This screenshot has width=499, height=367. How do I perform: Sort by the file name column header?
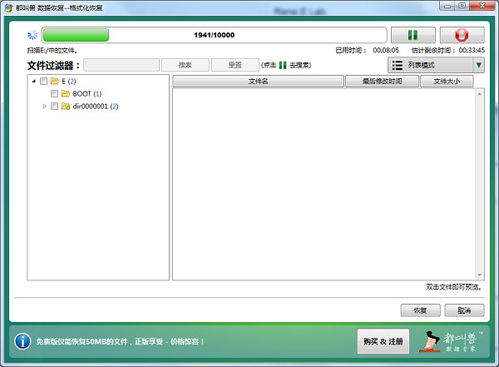(258, 81)
